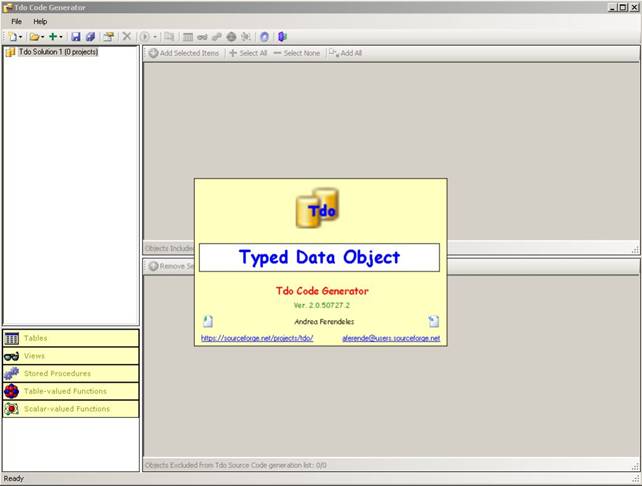642x486 pixels.
Task: Click the last blue-green toolbar icon
Action: coord(282,37)
